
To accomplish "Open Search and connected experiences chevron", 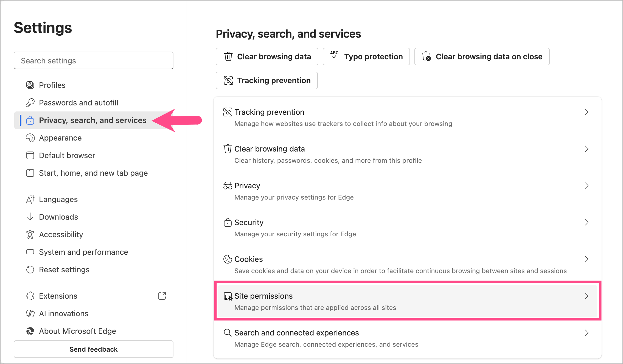I will 586,333.
